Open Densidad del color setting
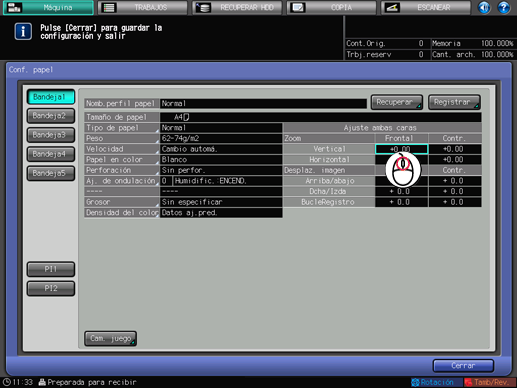 (x=122, y=213)
